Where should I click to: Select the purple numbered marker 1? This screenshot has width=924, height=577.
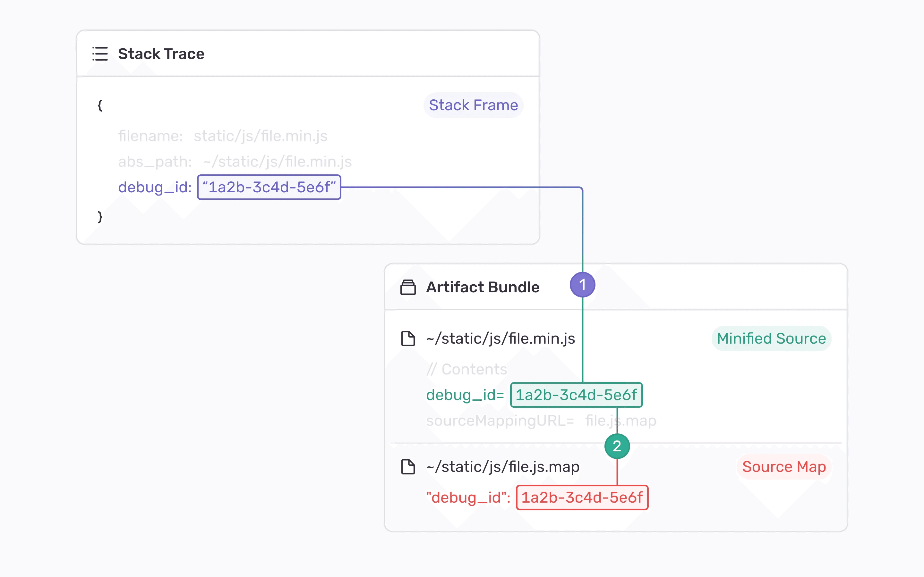(582, 284)
